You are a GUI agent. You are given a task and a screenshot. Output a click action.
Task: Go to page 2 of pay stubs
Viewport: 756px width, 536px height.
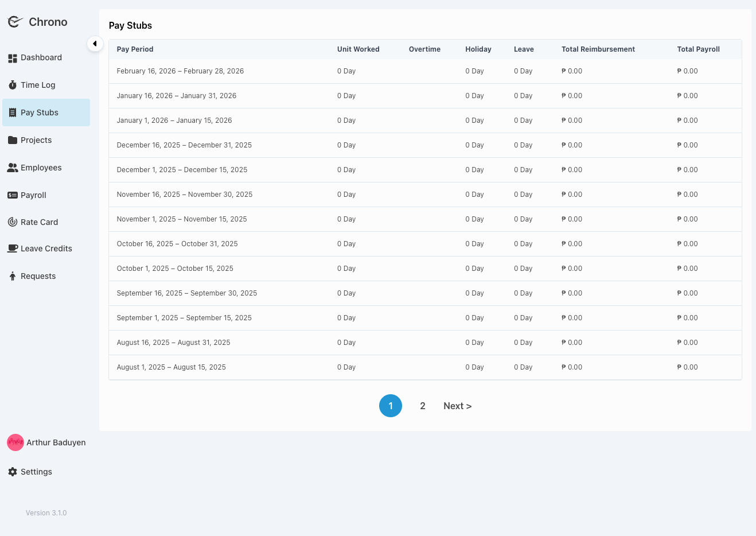(423, 406)
